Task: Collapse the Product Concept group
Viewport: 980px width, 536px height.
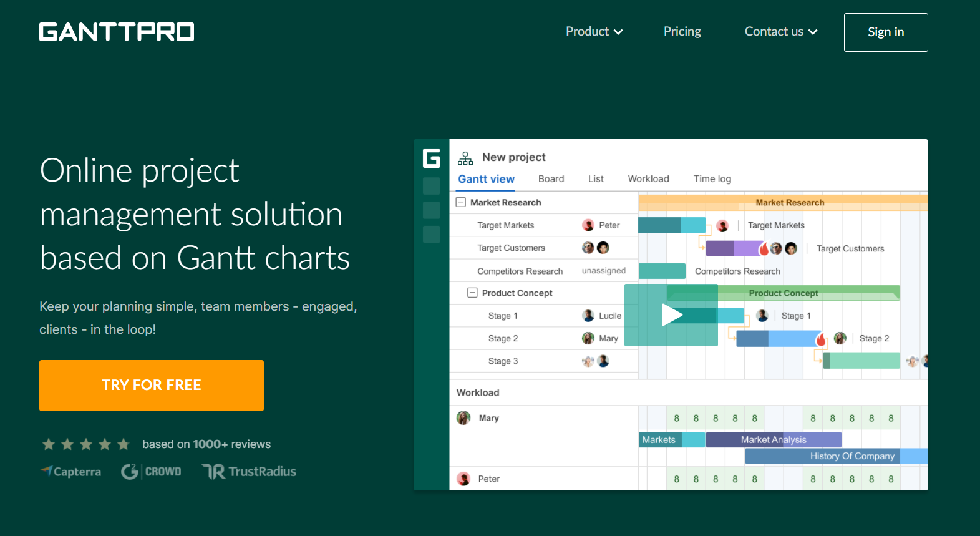Action: point(472,293)
